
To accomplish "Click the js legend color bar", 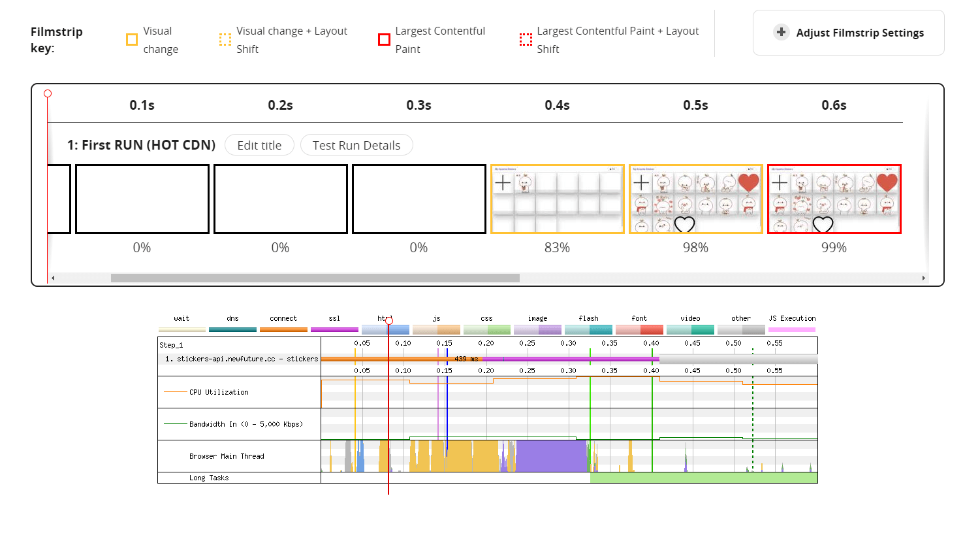I will [x=436, y=329].
